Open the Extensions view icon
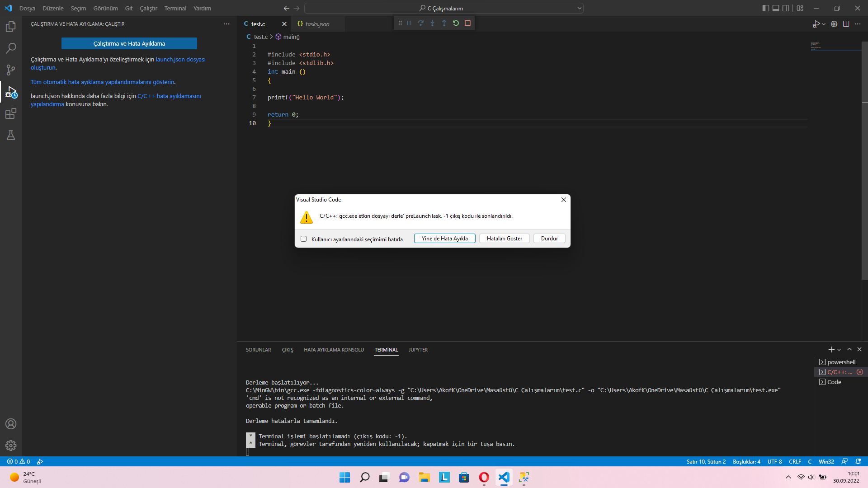The image size is (868, 488). [11, 113]
